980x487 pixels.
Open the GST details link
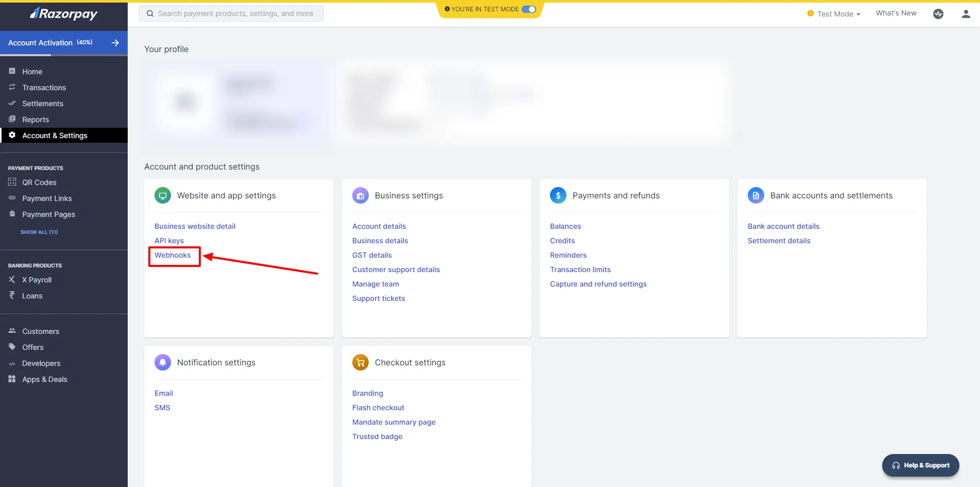(x=372, y=255)
